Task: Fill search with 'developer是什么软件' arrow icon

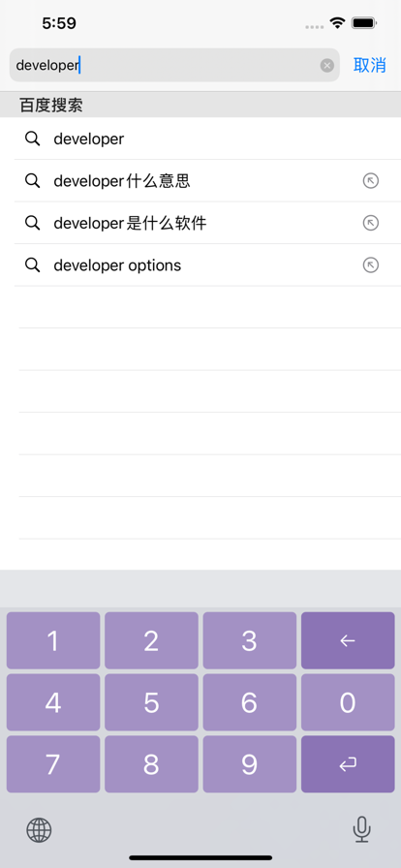Action: pyautogui.click(x=371, y=223)
